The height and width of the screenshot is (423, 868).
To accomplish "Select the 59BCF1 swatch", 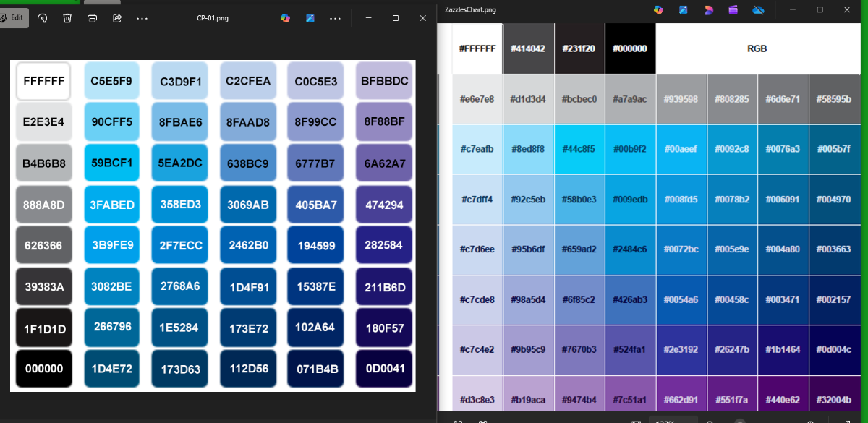I will [x=111, y=163].
